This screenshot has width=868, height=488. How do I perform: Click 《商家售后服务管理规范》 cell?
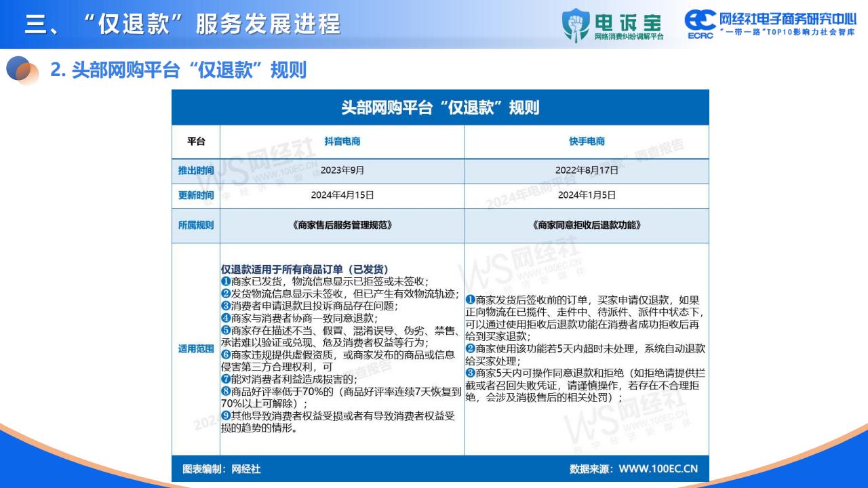pos(342,225)
